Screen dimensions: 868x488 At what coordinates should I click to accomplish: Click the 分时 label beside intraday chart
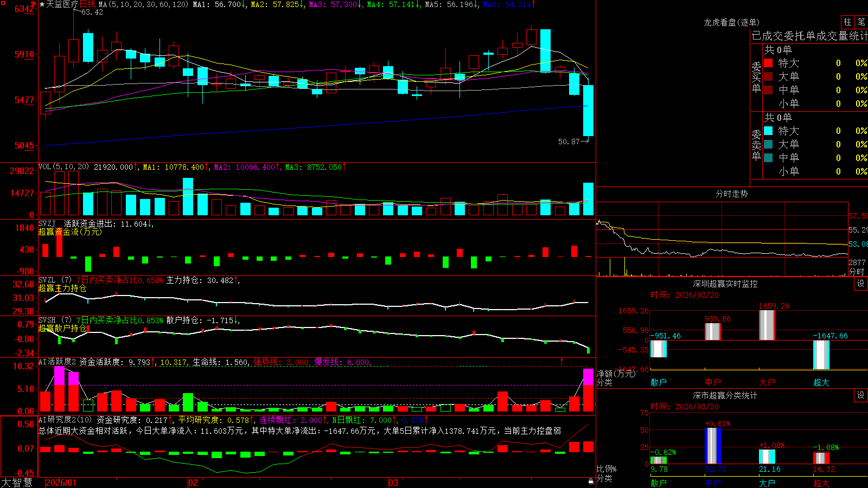pyautogui.click(x=857, y=271)
